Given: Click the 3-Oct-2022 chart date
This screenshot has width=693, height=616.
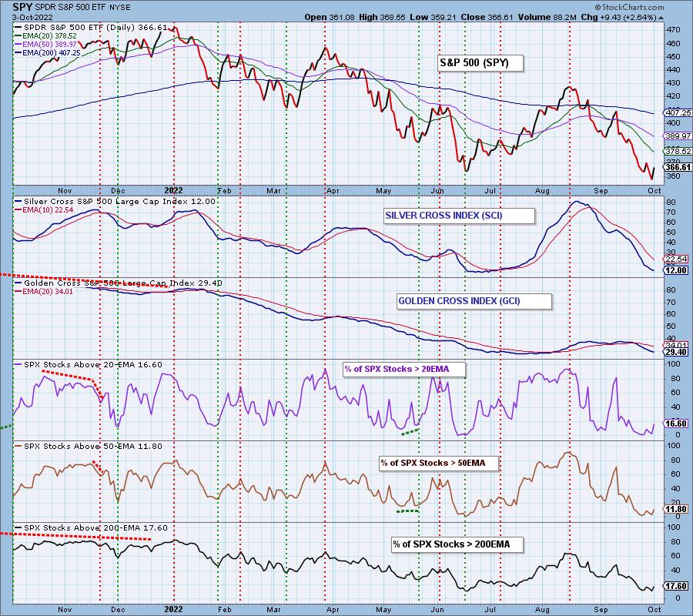Looking at the screenshot, I should pyautogui.click(x=32, y=17).
